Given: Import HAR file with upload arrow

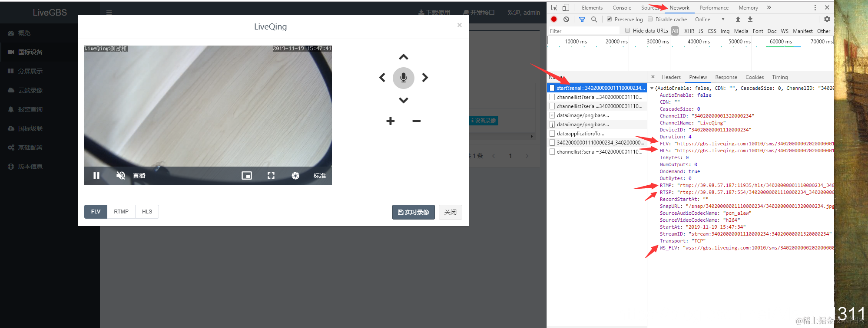Looking at the screenshot, I should (x=738, y=19).
